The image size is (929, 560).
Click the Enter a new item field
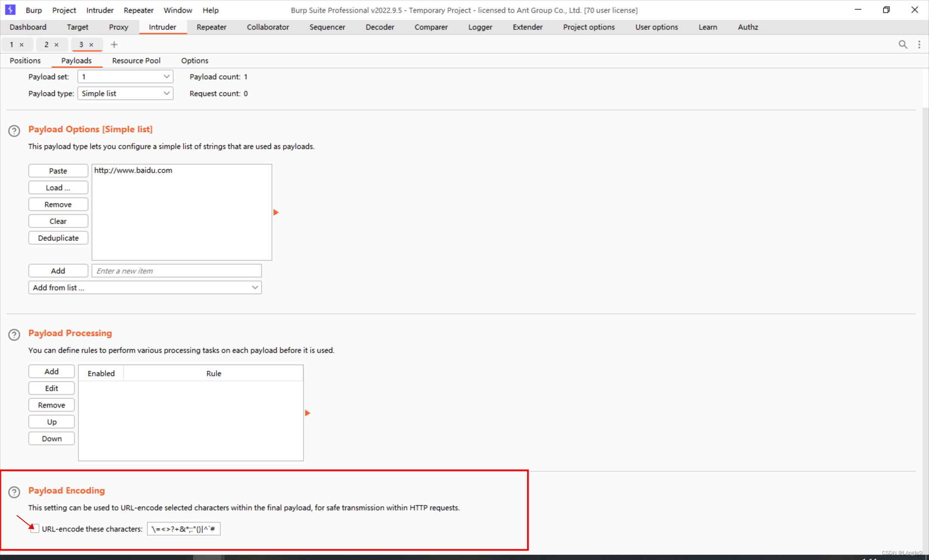(176, 271)
